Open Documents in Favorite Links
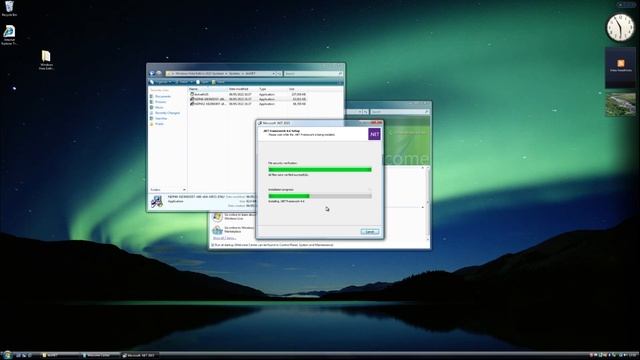 click(x=160, y=96)
